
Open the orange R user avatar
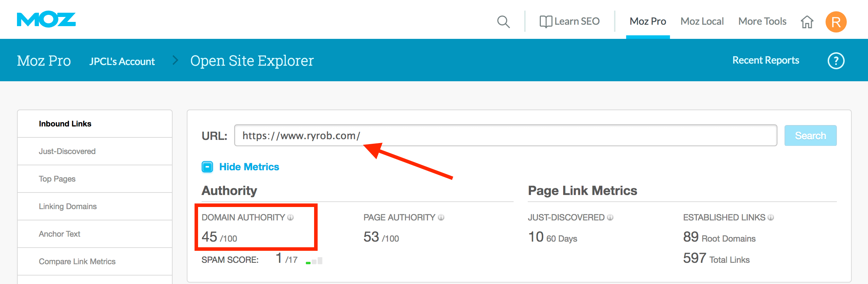836,22
